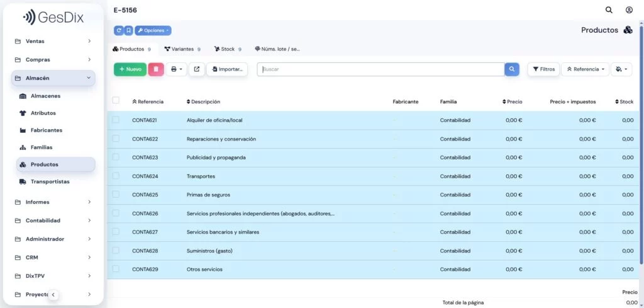Select Productos in the sidebar
The height and width of the screenshot is (308, 644).
[56, 164]
